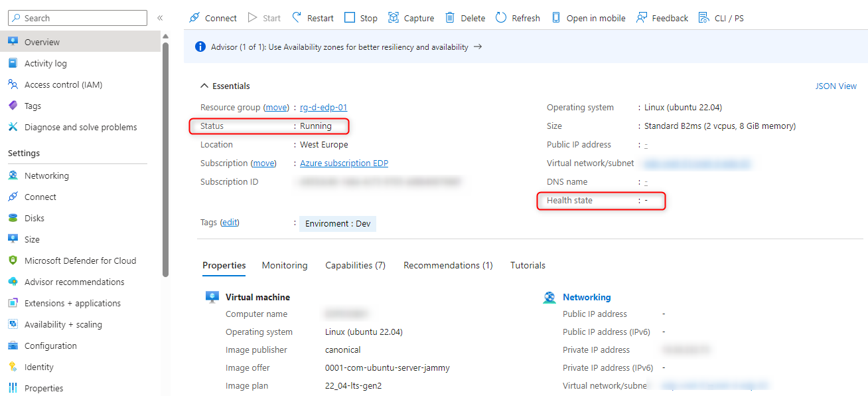Click the move link next to Resource group

(276, 107)
